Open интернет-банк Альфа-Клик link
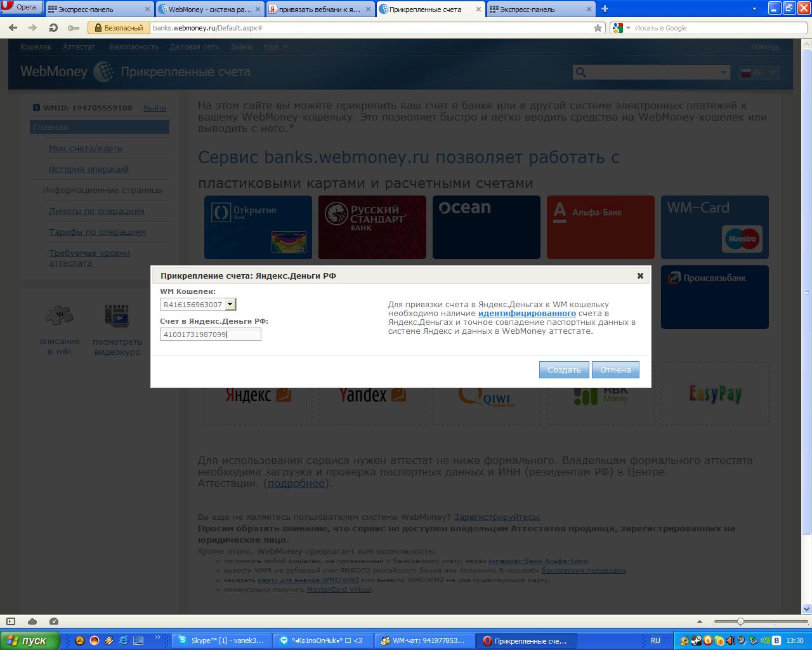 pyautogui.click(x=538, y=561)
